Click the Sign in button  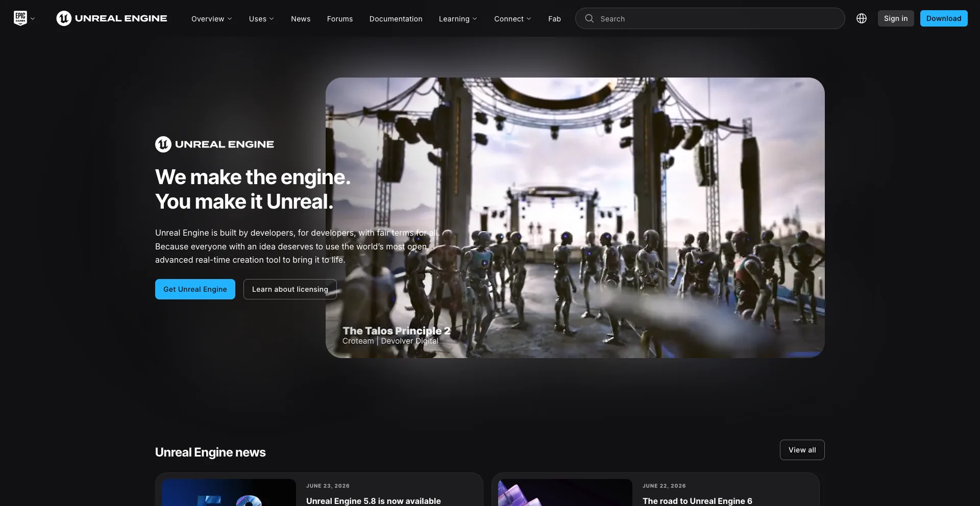[896, 18]
